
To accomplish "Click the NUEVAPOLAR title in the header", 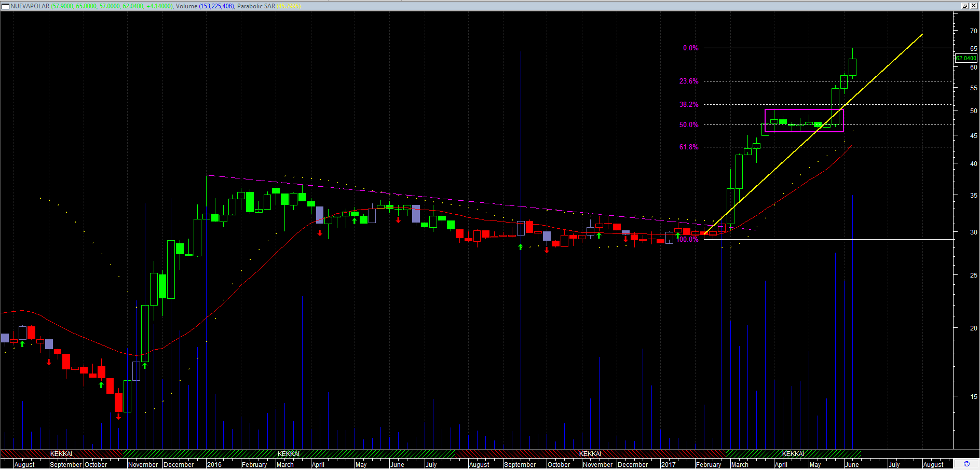I will coord(30,6).
